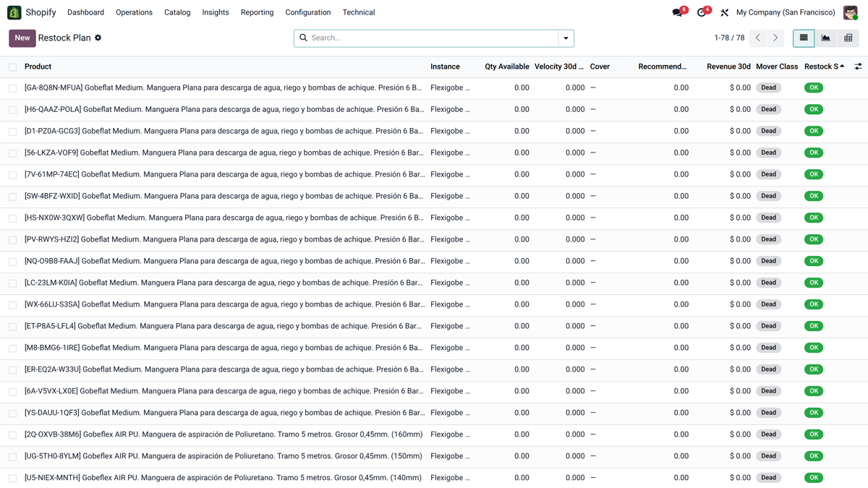Toggle the select-all header checkbox
Image resolution: width=868 pixels, height=488 pixels.
13,67
